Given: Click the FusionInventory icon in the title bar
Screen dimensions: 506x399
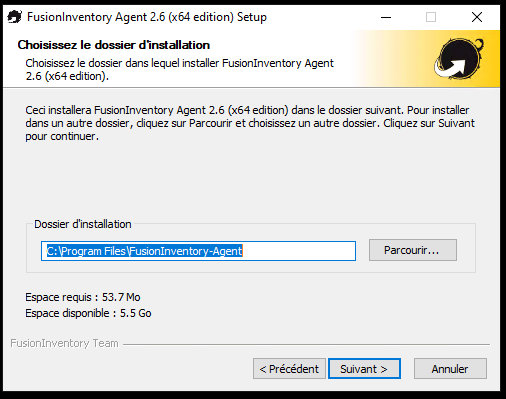Looking at the screenshot, I should tap(14, 17).
